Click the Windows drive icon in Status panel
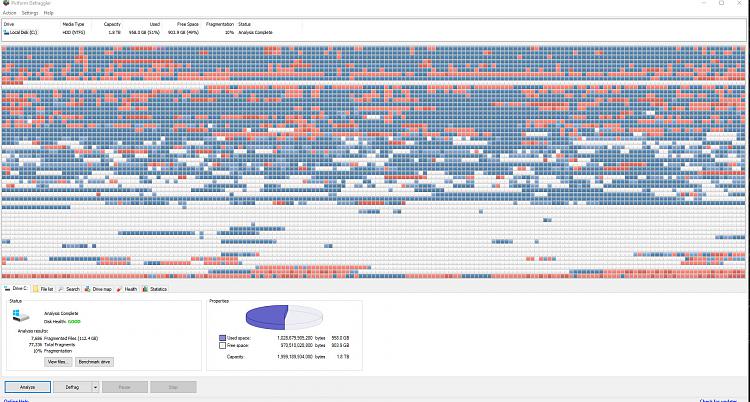 (x=21, y=315)
